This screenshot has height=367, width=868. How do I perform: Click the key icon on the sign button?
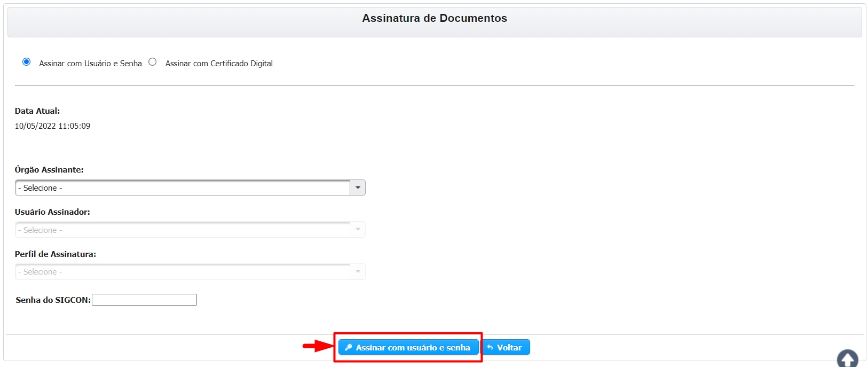(x=349, y=347)
